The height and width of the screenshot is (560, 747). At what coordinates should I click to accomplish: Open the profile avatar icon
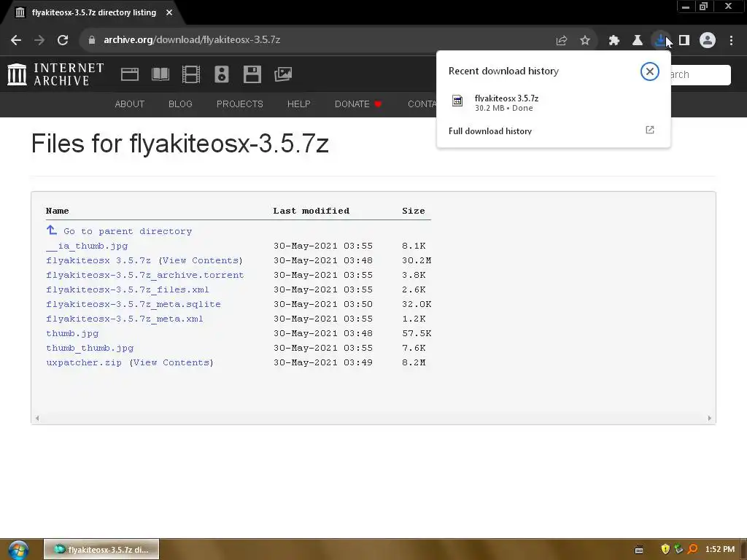point(708,41)
